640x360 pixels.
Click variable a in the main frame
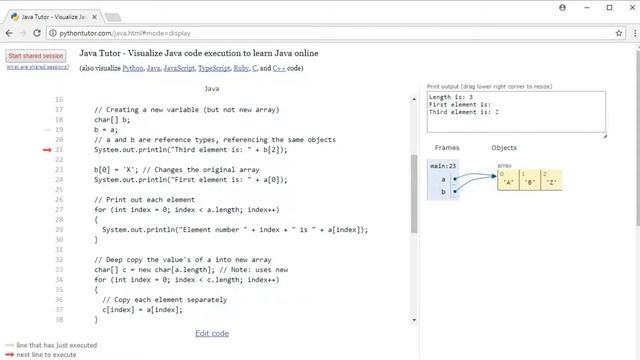(x=443, y=179)
